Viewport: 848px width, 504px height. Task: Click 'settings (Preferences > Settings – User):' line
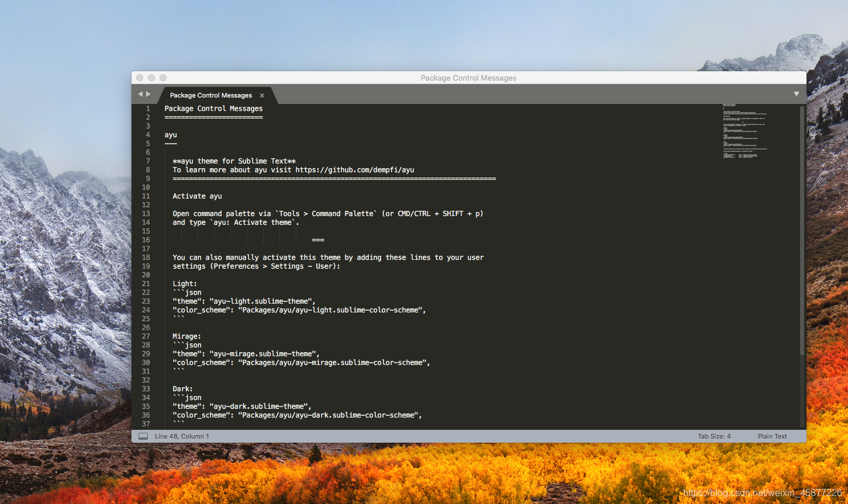pyautogui.click(x=257, y=266)
